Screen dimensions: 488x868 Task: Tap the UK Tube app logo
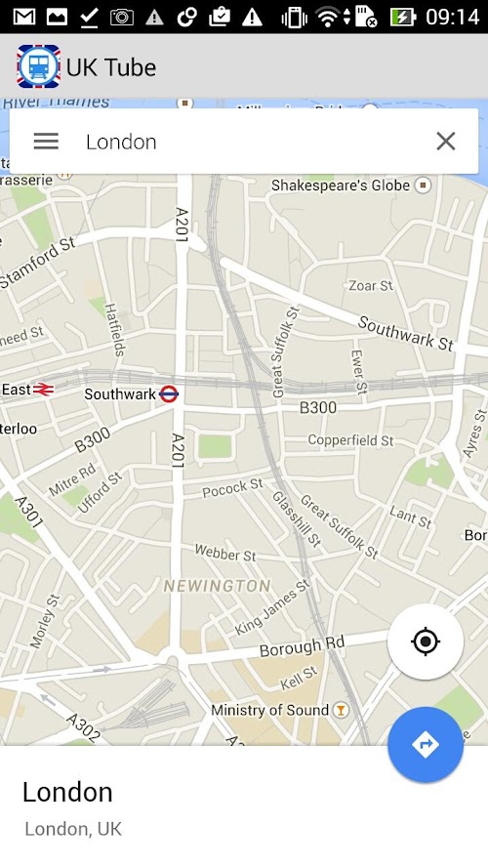coord(38,66)
